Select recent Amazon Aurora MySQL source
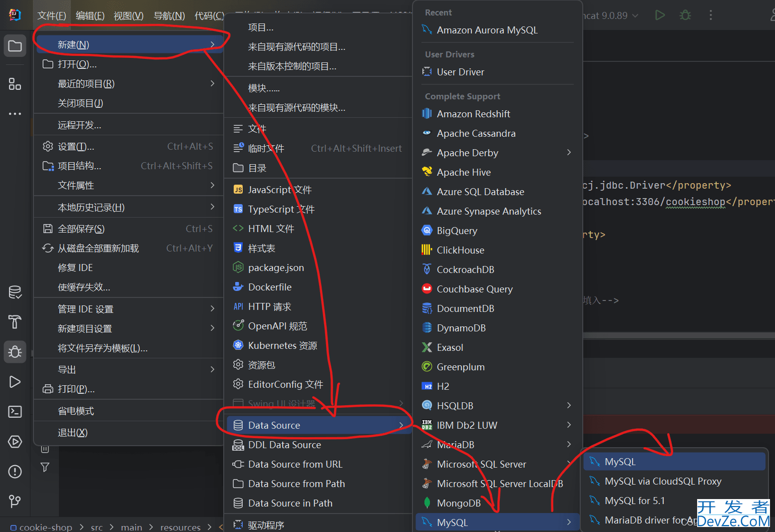This screenshot has width=775, height=532. tap(498, 30)
